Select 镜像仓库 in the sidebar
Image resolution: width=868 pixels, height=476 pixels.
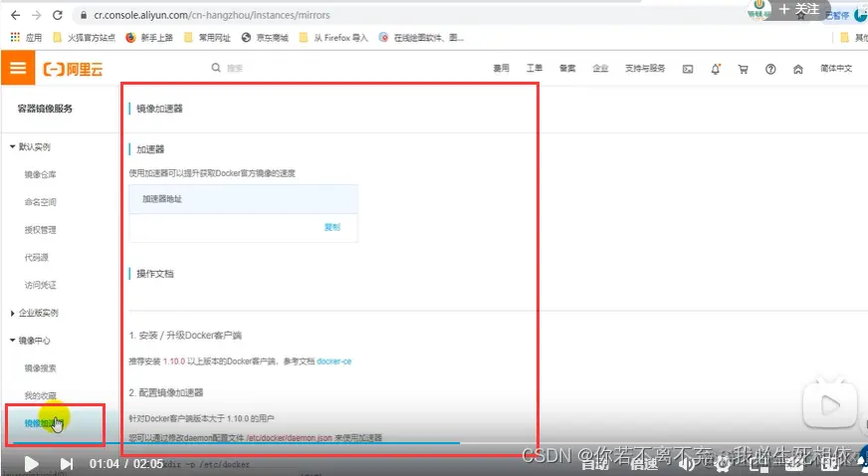click(x=40, y=174)
